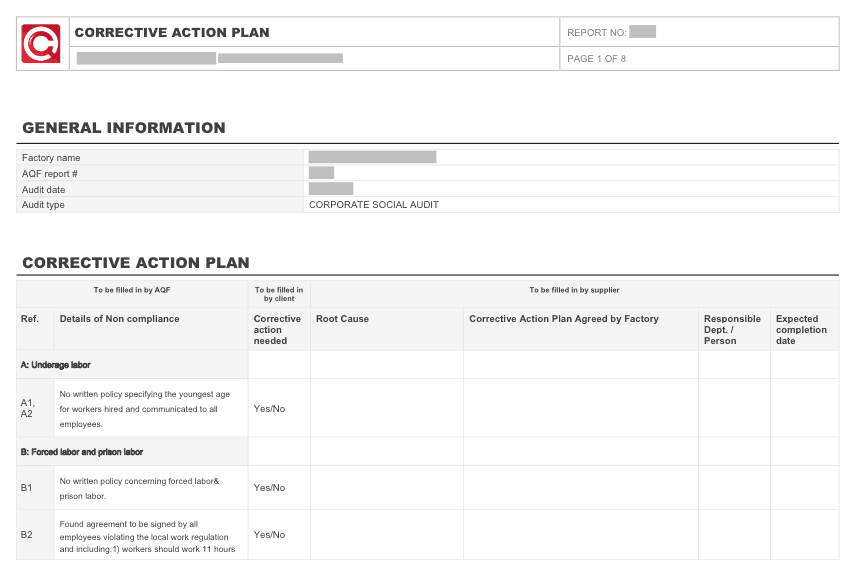Click the Details of Non compliance column header
This screenshot has height=566, width=857.
click(x=120, y=319)
